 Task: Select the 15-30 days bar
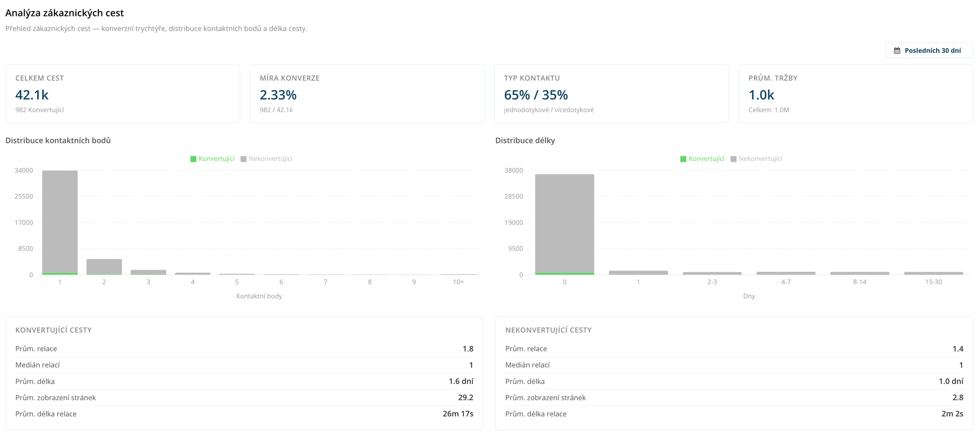[x=933, y=273]
